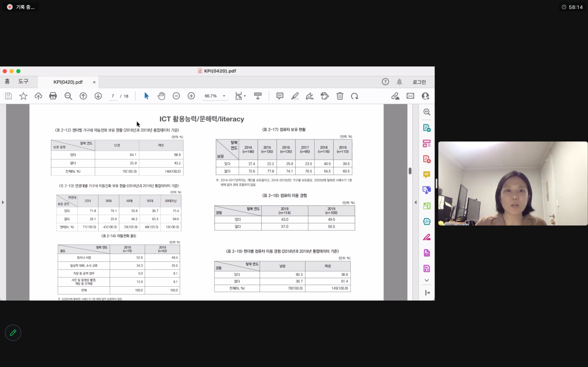Image resolution: width=588 pixels, height=367 pixels.
Task: Print the KPI(0420).pdf document
Action: click(x=53, y=96)
